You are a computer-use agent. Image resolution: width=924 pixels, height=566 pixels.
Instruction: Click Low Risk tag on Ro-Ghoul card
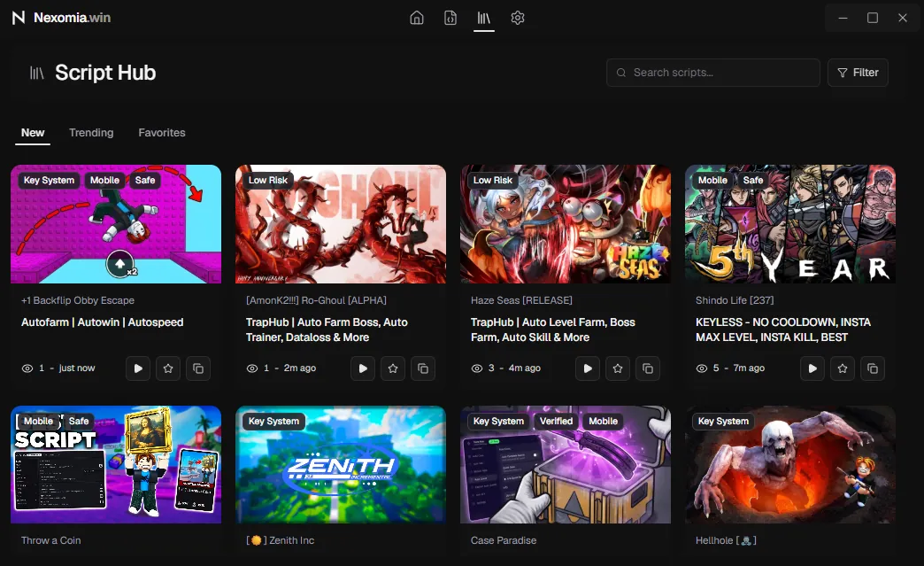tap(268, 181)
